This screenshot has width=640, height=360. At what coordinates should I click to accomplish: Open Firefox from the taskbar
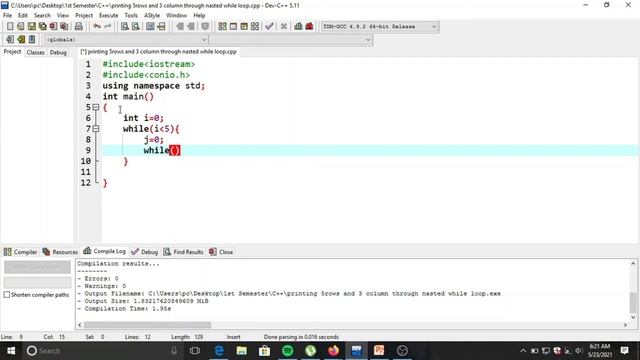333,351
